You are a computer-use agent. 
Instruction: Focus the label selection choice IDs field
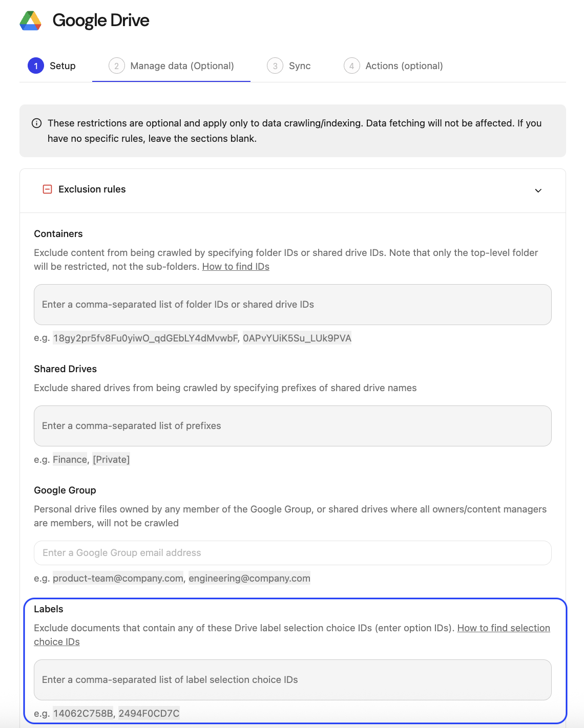pos(293,680)
